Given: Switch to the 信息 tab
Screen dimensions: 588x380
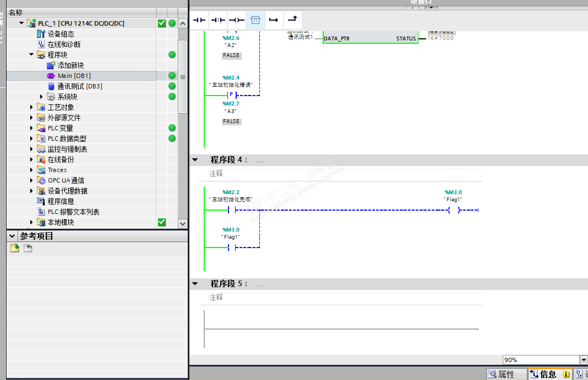Looking at the screenshot, I should pyautogui.click(x=548, y=374).
